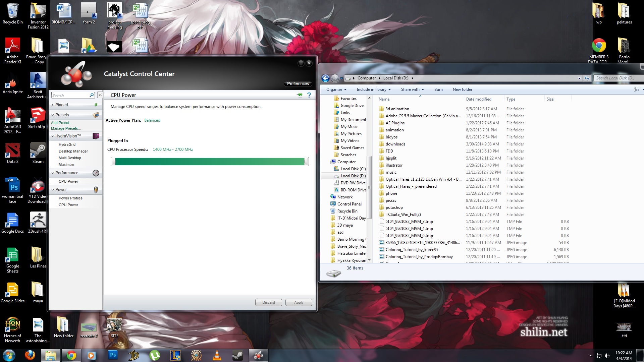Open the Share with dropdown
Screen dimensions: 644x362
(x=413, y=89)
